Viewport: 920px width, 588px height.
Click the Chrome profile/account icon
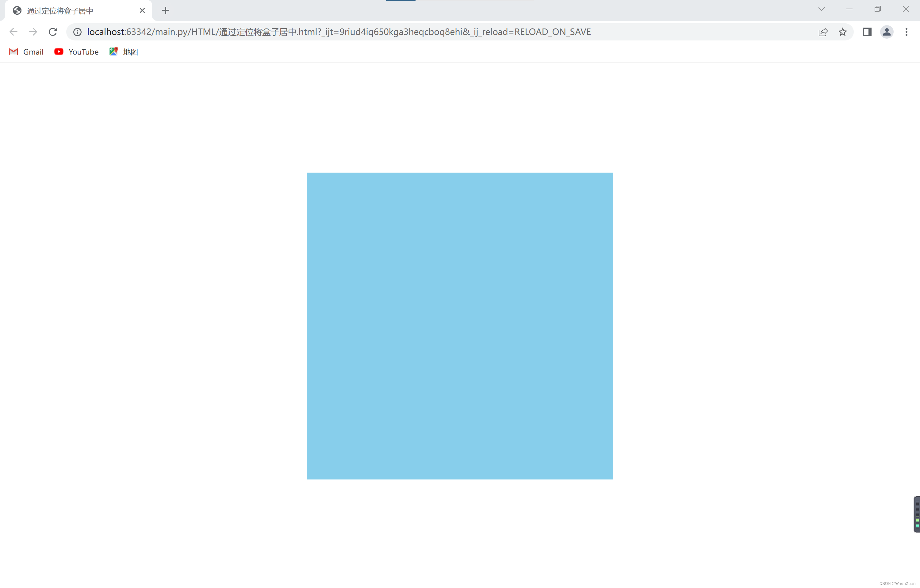887,32
